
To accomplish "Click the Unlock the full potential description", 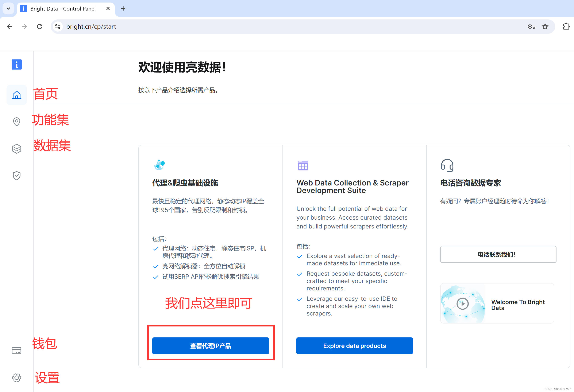I will pyautogui.click(x=353, y=217).
